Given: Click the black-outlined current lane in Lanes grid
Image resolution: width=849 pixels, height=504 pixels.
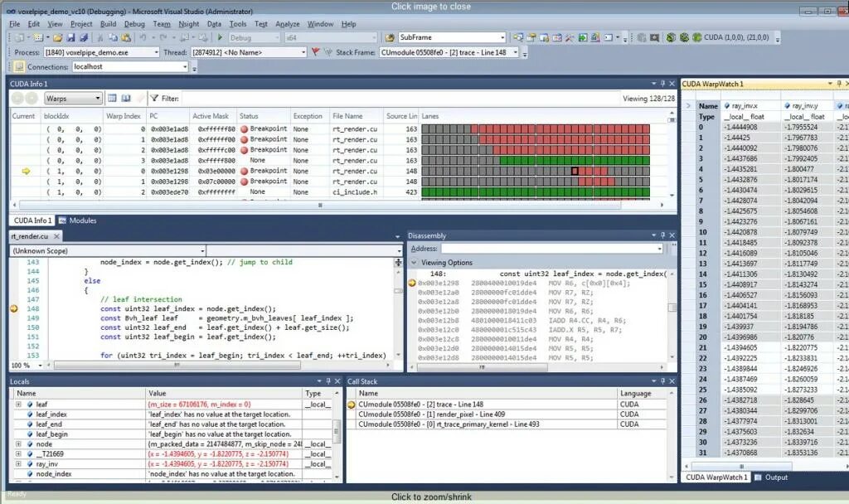Looking at the screenshot, I should 575,171.
